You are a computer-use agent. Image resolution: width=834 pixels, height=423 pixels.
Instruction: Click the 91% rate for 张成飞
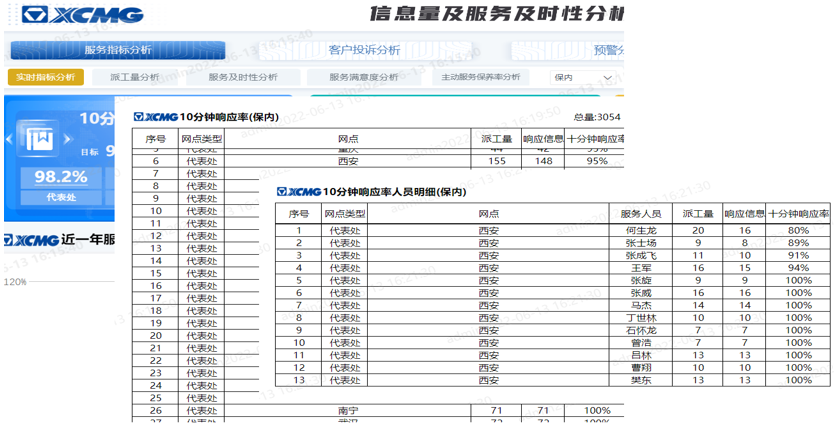798,256
